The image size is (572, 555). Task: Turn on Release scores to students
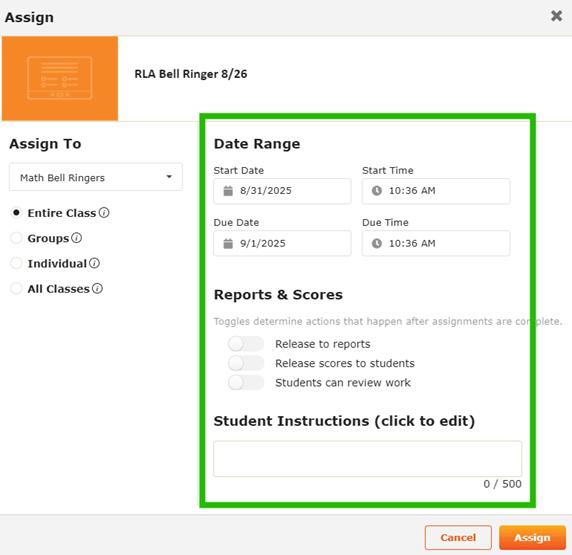(x=246, y=363)
